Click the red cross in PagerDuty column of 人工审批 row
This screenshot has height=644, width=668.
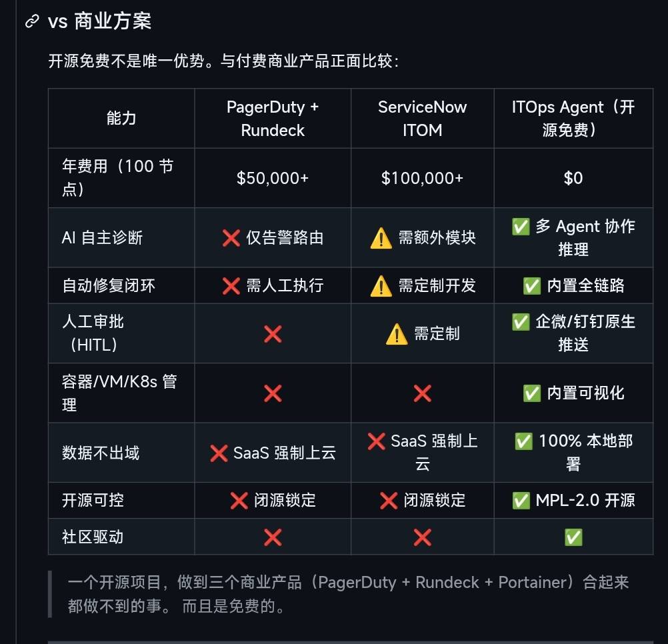click(x=273, y=334)
